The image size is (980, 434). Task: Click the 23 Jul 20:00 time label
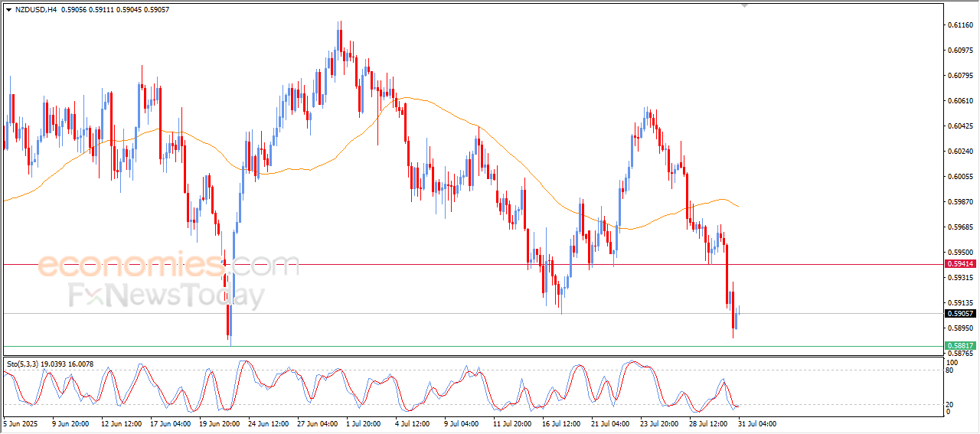[661, 423]
